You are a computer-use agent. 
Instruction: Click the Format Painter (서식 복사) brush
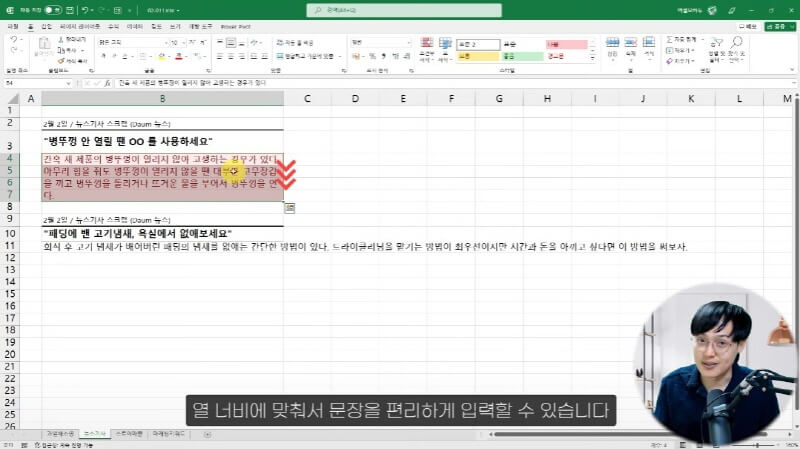point(60,61)
